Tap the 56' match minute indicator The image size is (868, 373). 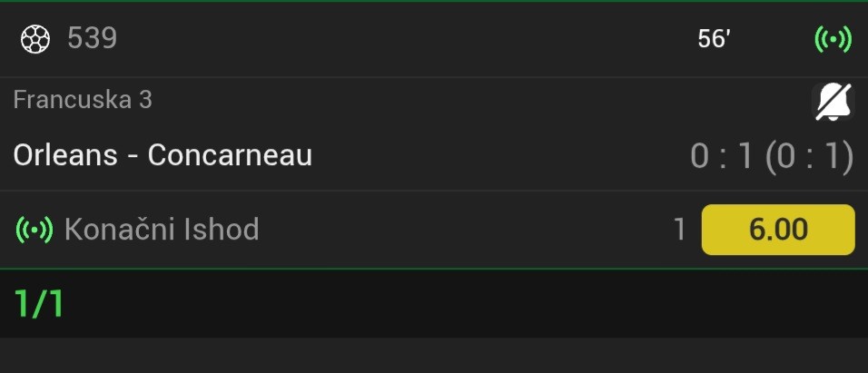click(x=714, y=39)
